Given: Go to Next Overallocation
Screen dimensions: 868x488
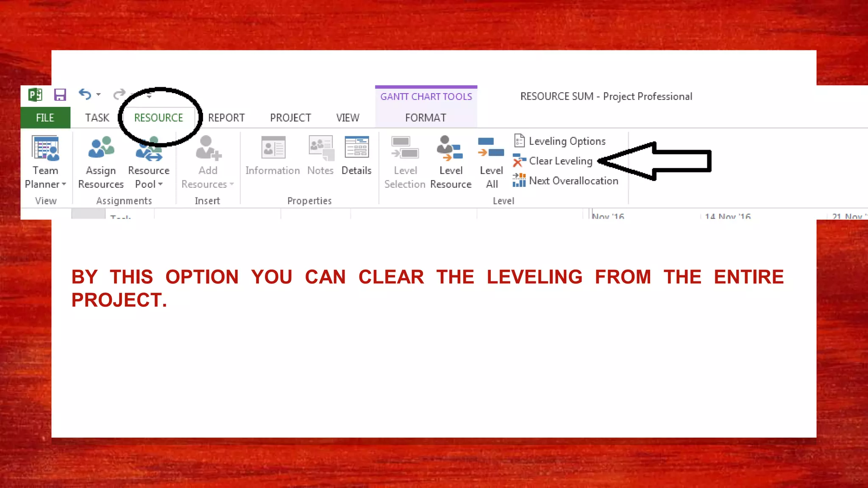Looking at the screenshot, I should [565, 181].
